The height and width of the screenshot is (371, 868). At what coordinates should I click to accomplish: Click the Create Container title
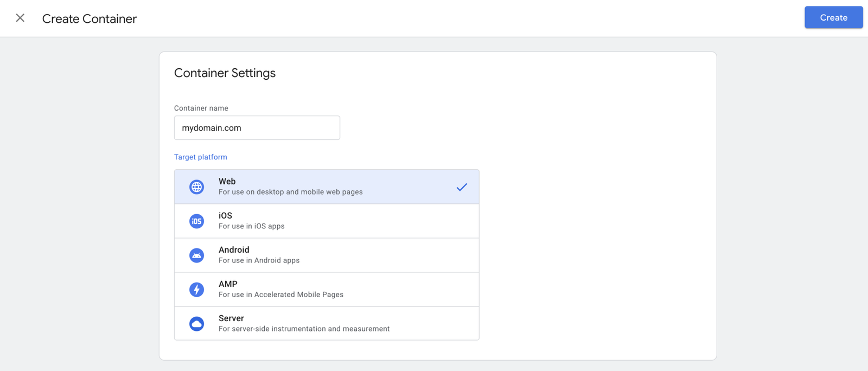(x=90, y=18)
